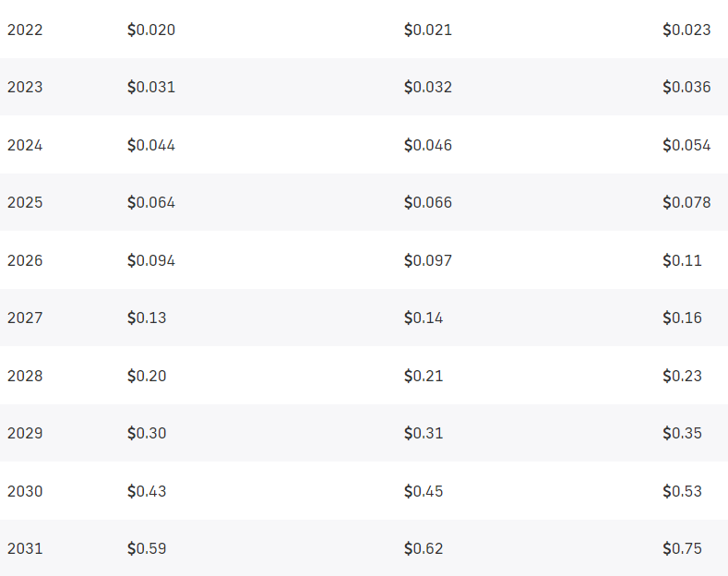
Task: Click the $0.30 minimum for 2029
Action: point(147,433)
